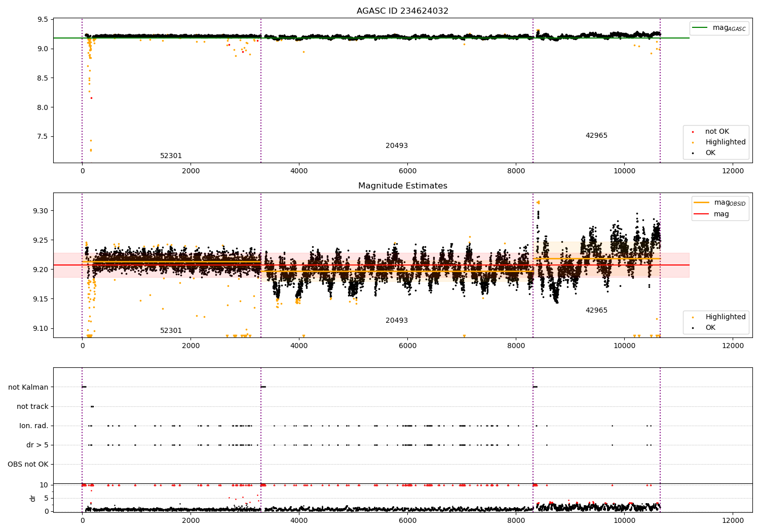Click the '42965' annotation in Magnitude Estimates plot

coord(596,311)
